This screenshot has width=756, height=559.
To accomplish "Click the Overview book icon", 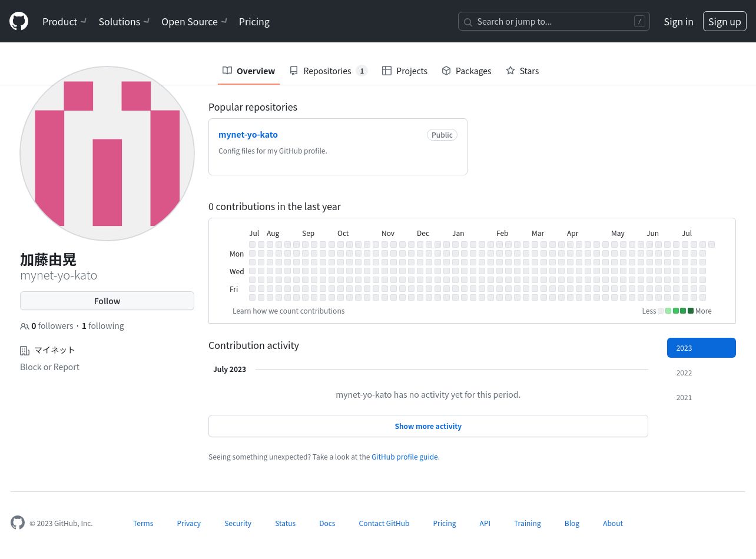I will (x=227, y=71).
